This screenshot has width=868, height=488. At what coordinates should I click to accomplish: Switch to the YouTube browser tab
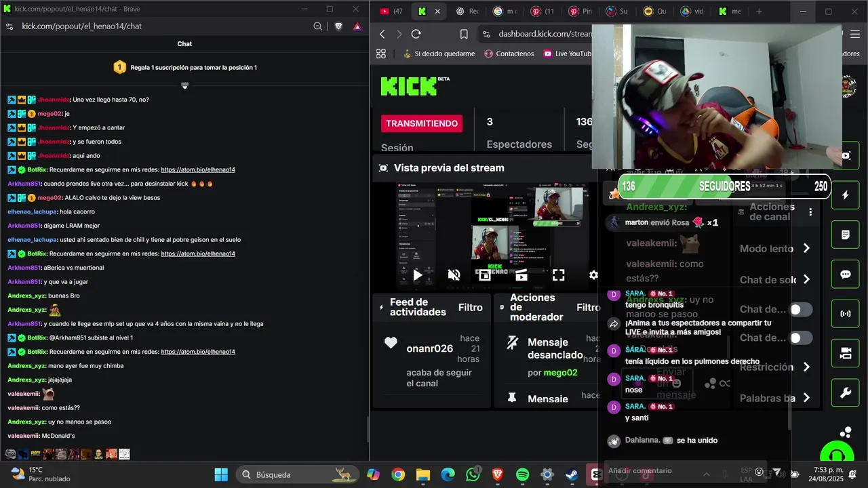(392, 12)
